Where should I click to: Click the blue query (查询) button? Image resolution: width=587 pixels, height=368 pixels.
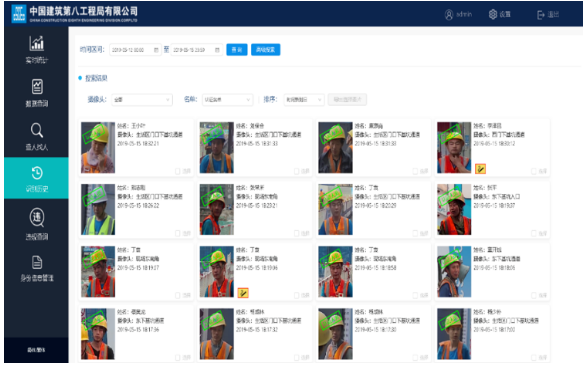point(237,50)
